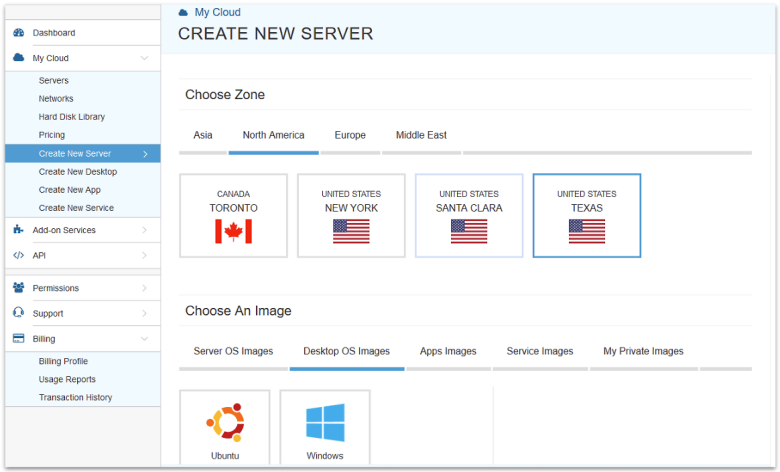Open the Server OS Images tab
Image resolution: width=780 pixels, height=472 pixels.
pos(233,351)
